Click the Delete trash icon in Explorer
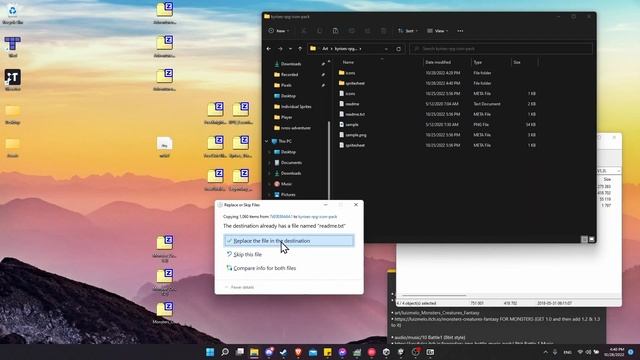Image resolution: width=640 pixels, height=360 pixels. click(383, 31)
